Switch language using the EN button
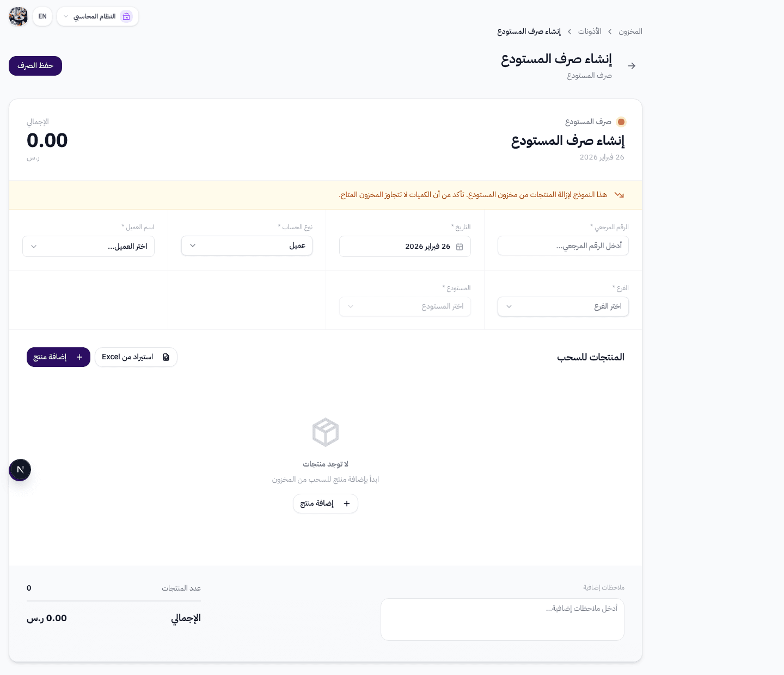 tap(42, 16)
